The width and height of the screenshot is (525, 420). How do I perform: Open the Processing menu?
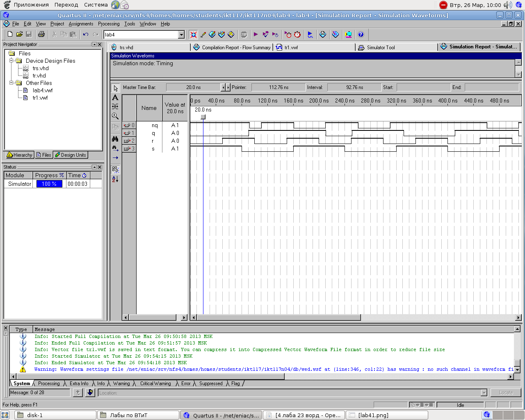[109, 24]
